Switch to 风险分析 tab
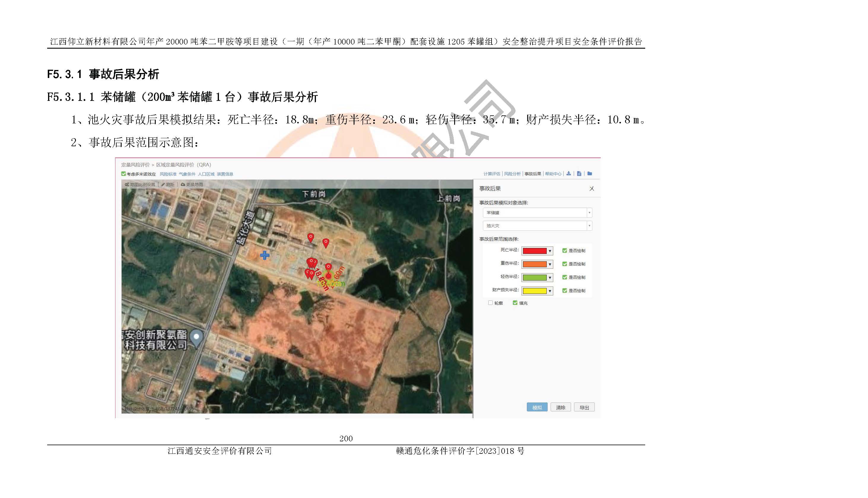The height and width of the screenshot is (498, 868). (x=512, y=174)
